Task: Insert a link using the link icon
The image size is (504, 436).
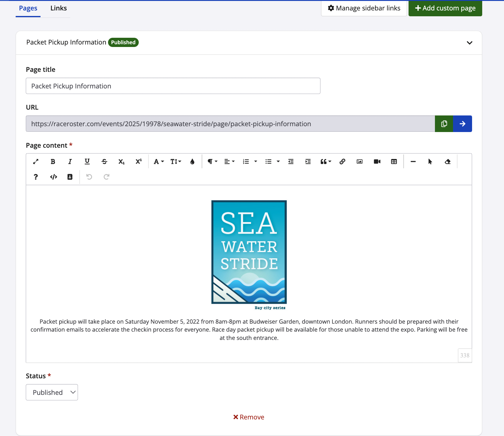Action: pos(343,162)
